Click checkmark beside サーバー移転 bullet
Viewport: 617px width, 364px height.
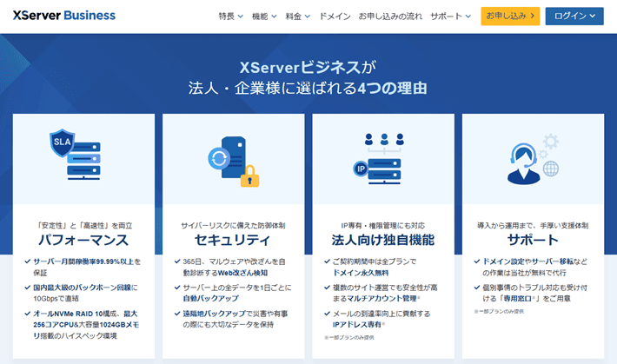pos(477,261)
